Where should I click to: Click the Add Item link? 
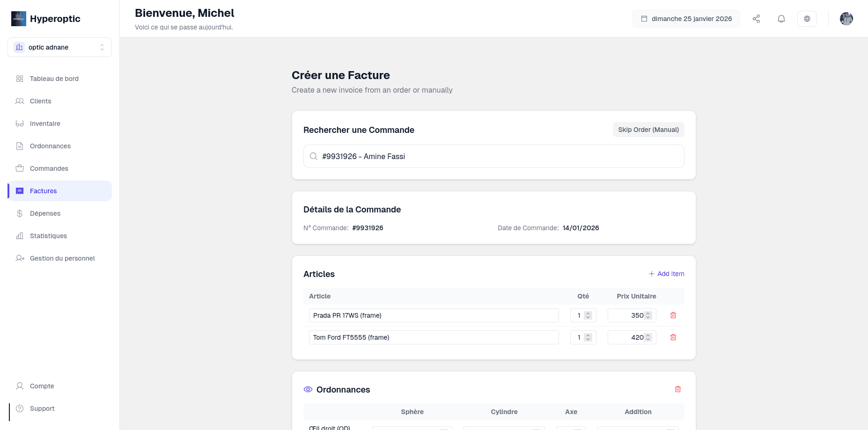click(x=666, y=274)
